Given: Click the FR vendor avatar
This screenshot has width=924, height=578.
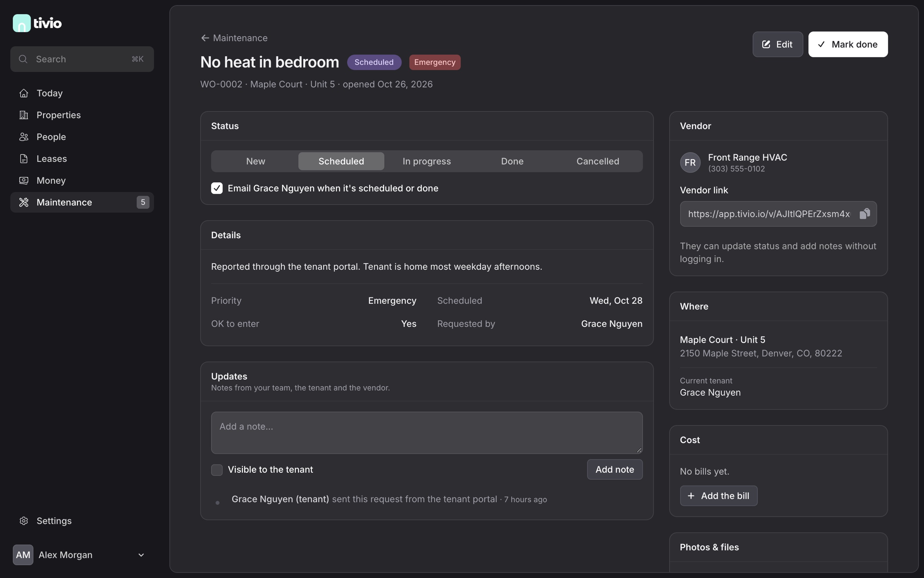Looking at the screenshot, I should tap(690, 162).
